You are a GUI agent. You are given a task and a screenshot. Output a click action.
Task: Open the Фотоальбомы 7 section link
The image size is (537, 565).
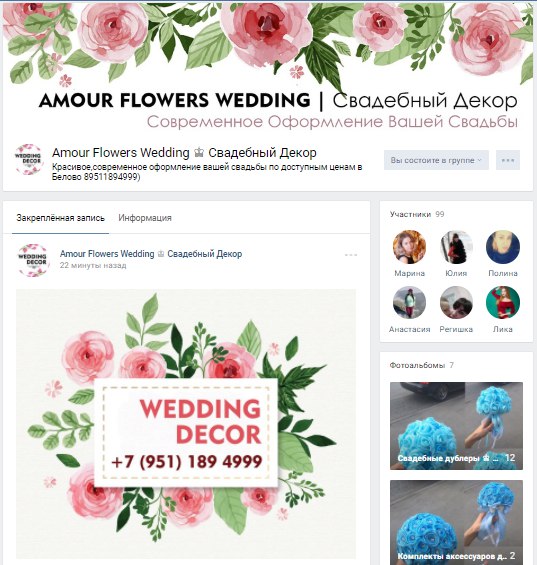click(421, 365)
